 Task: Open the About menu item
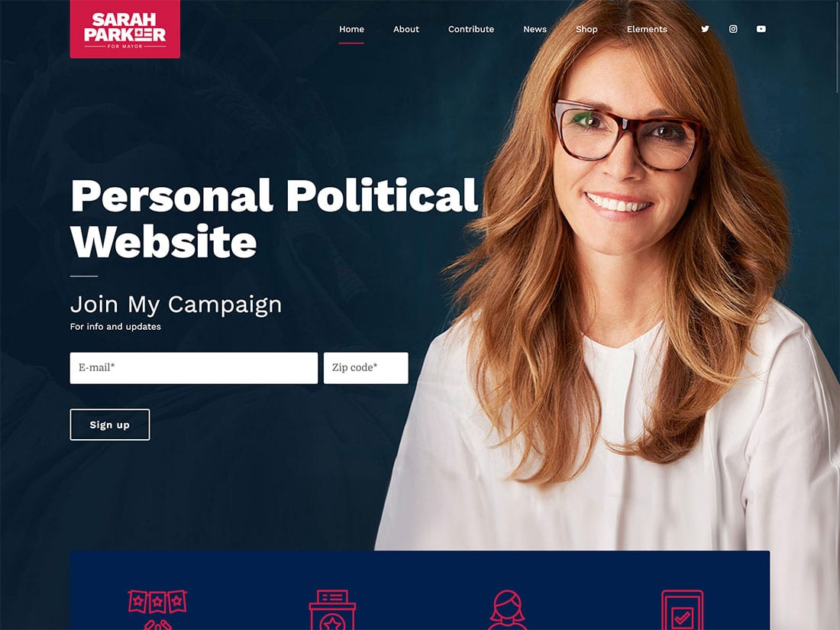(x=406, y=29)
